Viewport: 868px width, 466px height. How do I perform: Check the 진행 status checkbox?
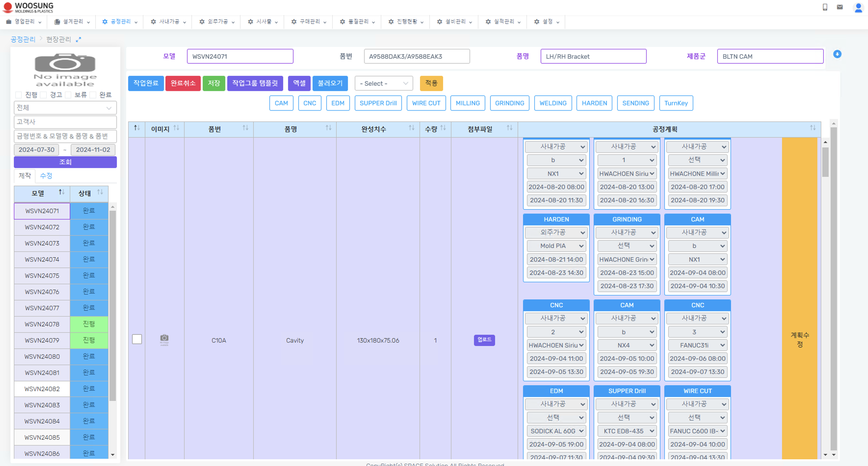tap(19, 95)
